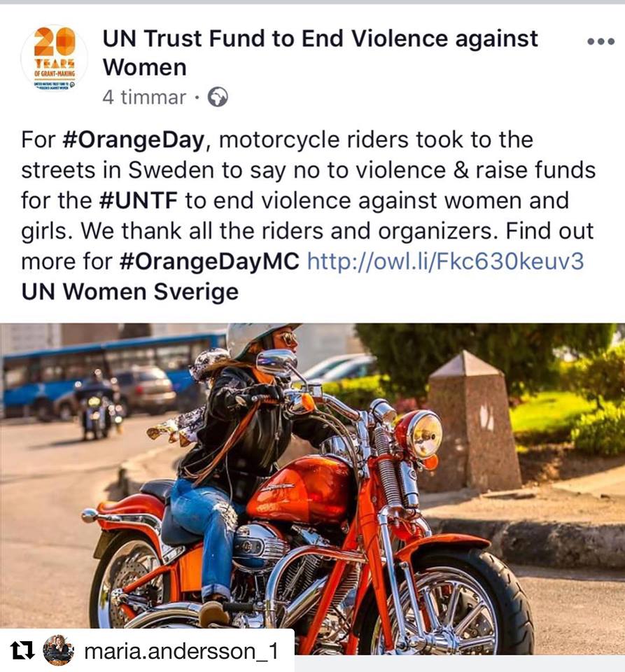Open maria.andersson_1 profile avatar
Image resolution: width=625 pixels, height=672 pixels.
(x=59, y=650)
